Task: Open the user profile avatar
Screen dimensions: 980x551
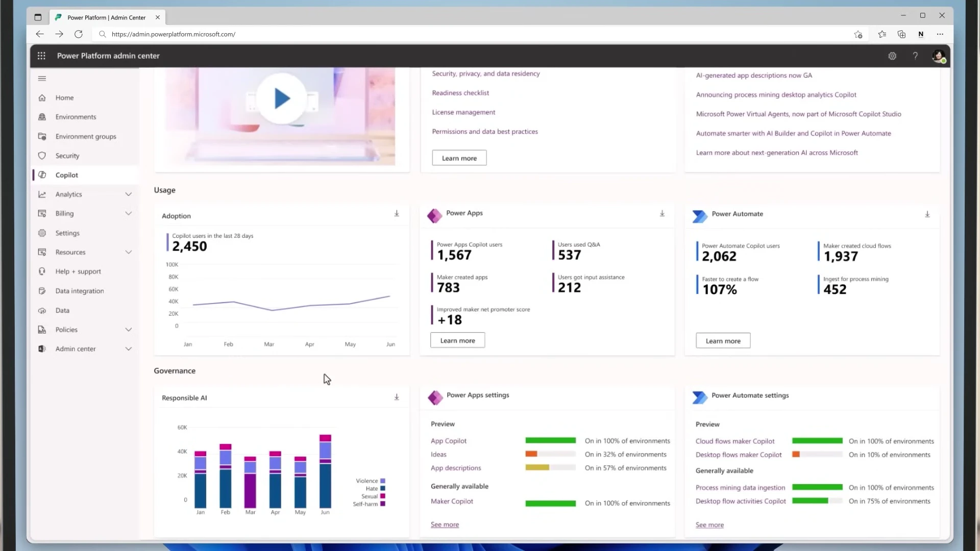Action: pos(939,56)
